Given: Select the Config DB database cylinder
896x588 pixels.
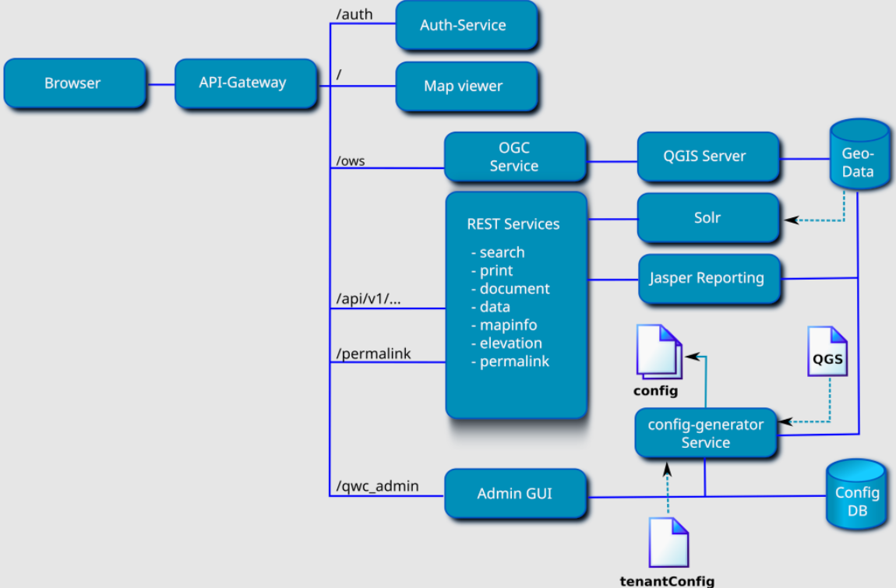Looking at the screenshot, I should click(x=855, y=495).
